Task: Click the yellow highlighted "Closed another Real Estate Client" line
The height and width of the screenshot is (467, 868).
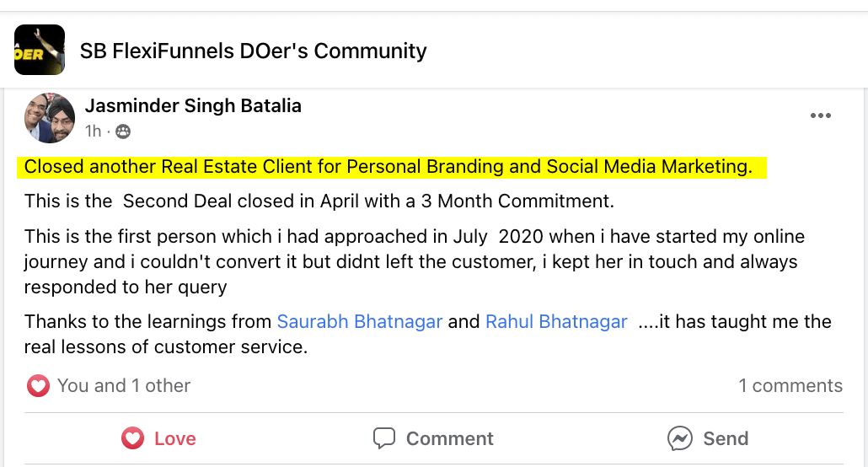Action: point(388,167)
